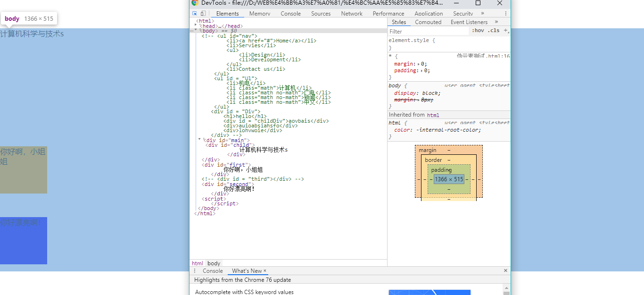Open drawer three-dot menu beside Console
This screenshot has width=644, height=295.
(195, 270)
